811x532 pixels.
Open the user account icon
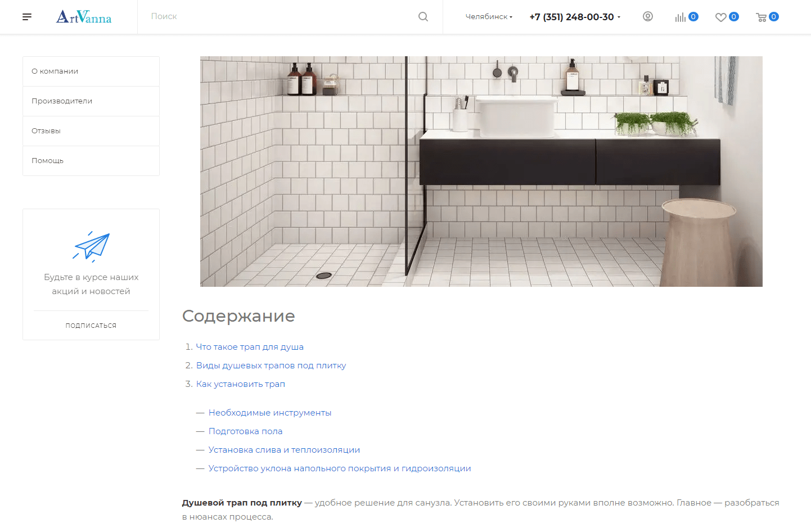648,16
